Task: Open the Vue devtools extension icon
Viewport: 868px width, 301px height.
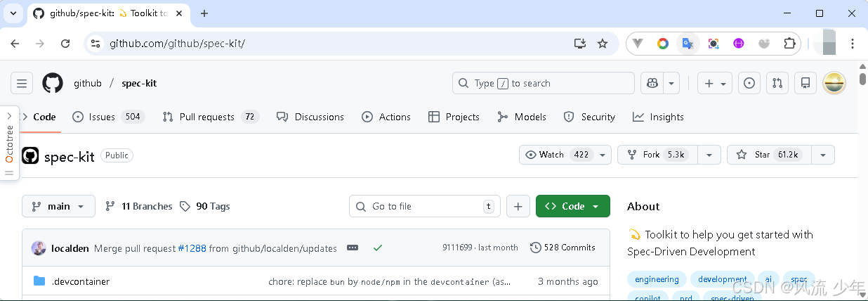Action: click(x=638, y=44)
